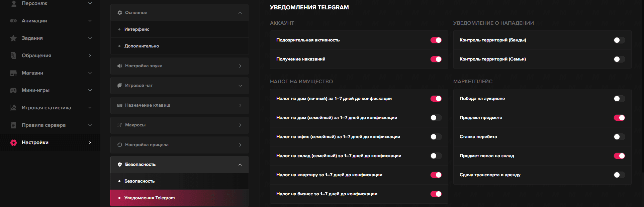644x207 pixels.
Task: Click the crosshair icon in Настройка прицела
Action: pyautogui.click(x=120, y=145)
